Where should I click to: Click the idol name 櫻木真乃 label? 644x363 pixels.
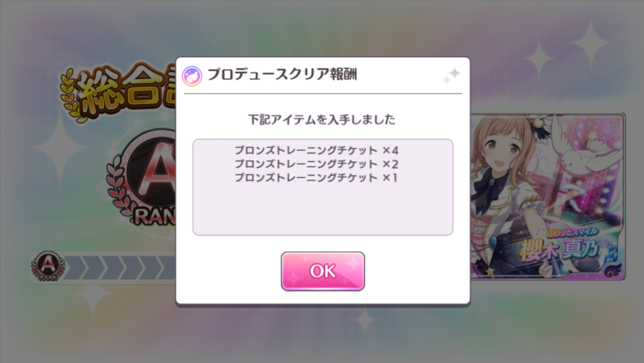560,250
